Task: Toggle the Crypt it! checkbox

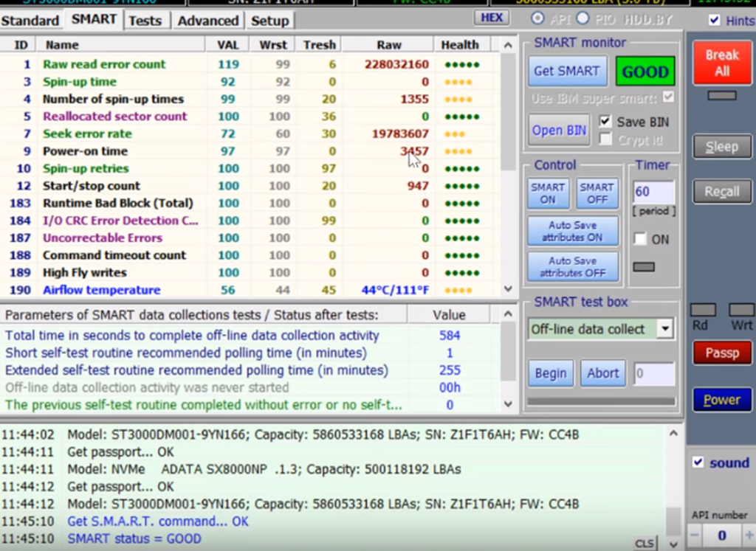Action: (605, 139)
